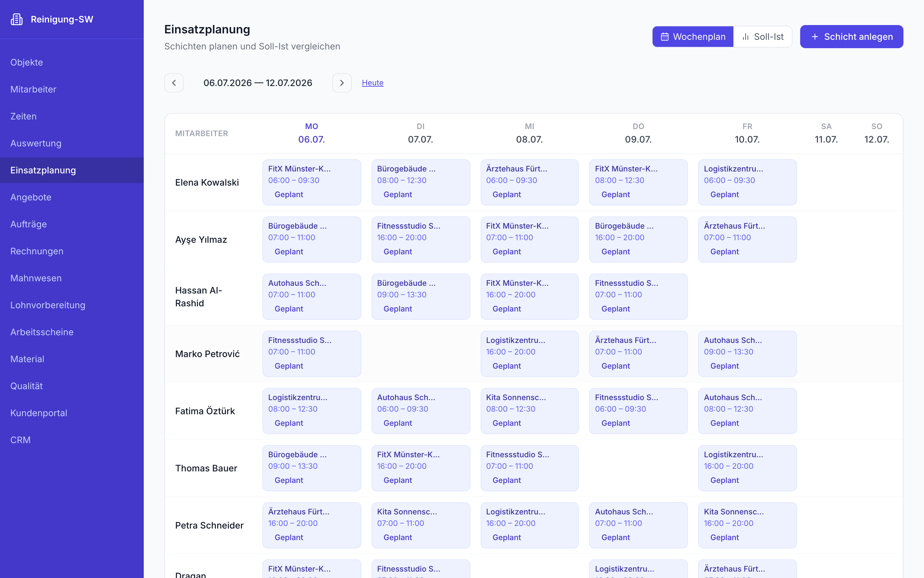Click the FR 10.07. column header

[x=747, y=133]
